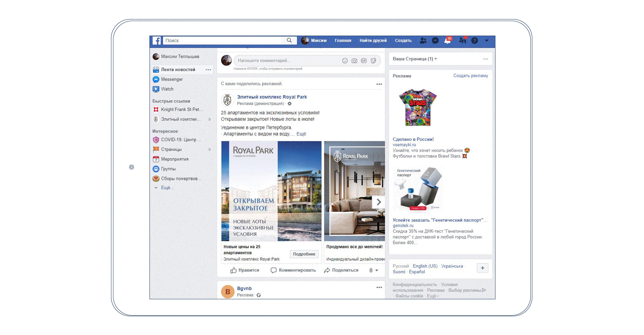Screen dimensions: 644x335
Task: Click the genetic passport ad image
Action: coord(418,189)
